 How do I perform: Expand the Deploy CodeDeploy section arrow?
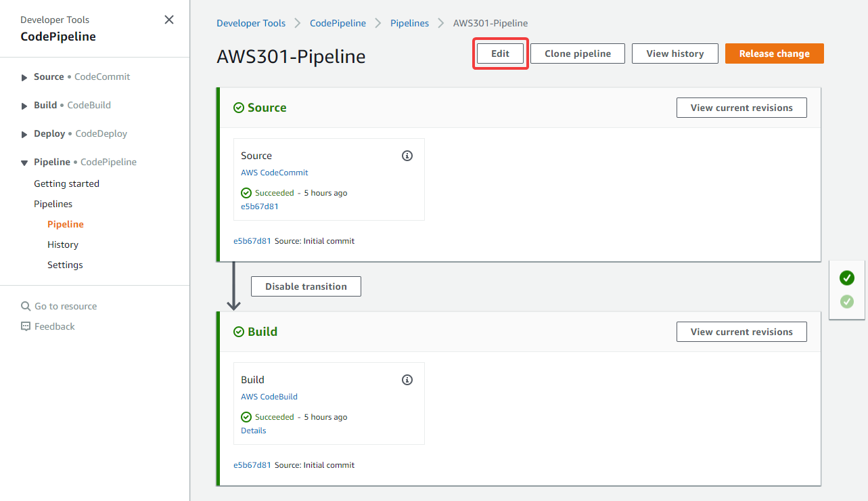tap(25, 134)
